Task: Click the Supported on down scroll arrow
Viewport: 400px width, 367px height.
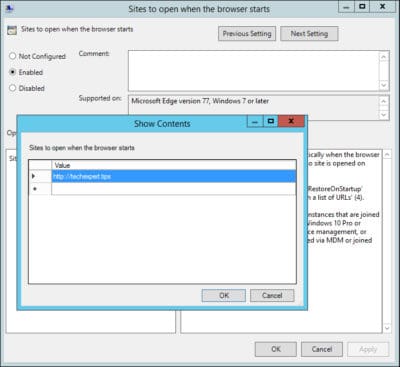Action: click(384, 115)
